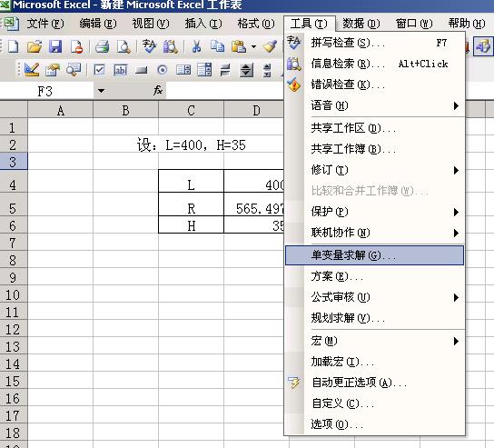Click the View Code magnifier icon
This screenshot has height=448, width=494.
coord(74,70)
